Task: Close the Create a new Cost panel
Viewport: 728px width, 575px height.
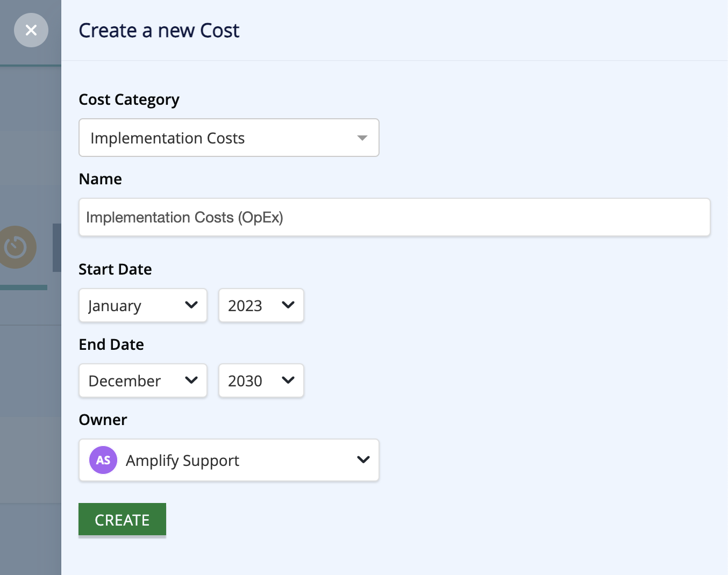Action: coord(31,30)
